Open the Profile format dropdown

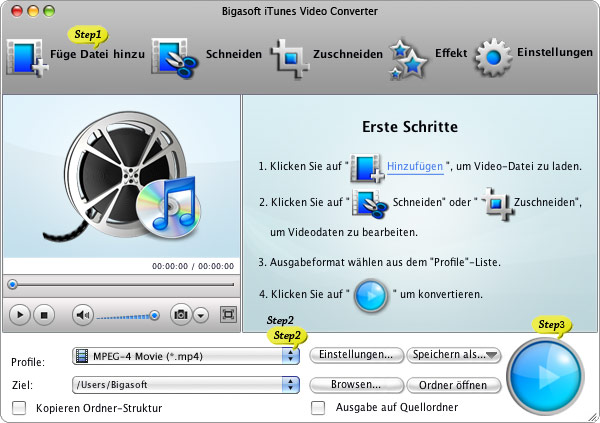coord(186,356)
